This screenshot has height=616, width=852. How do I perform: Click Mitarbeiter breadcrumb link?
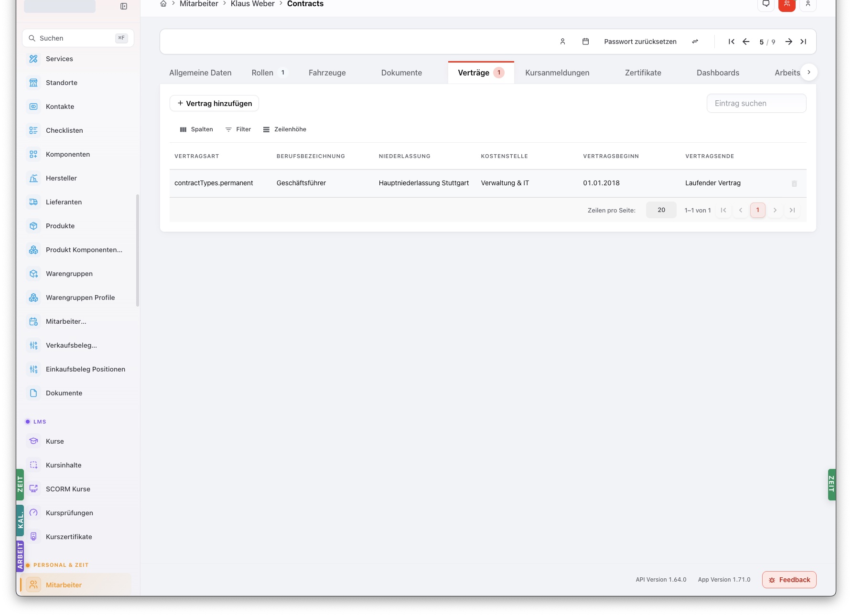coord(199,4)
